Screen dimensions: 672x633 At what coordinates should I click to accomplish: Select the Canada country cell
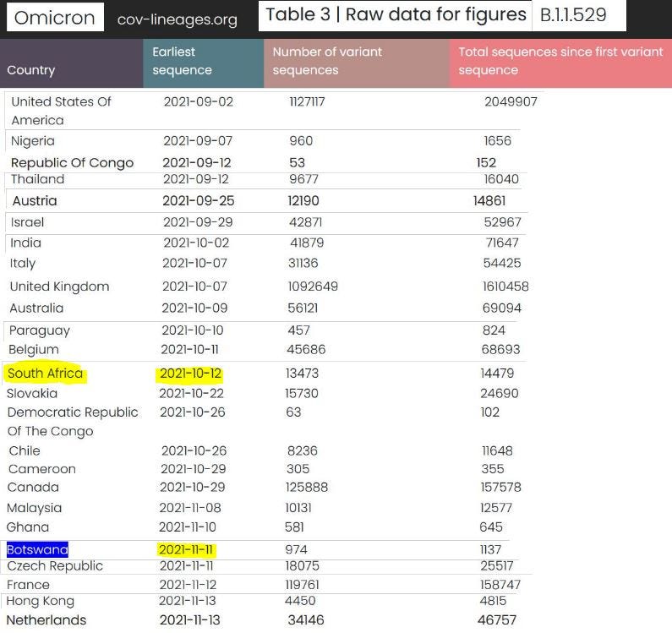coord(33,488)
